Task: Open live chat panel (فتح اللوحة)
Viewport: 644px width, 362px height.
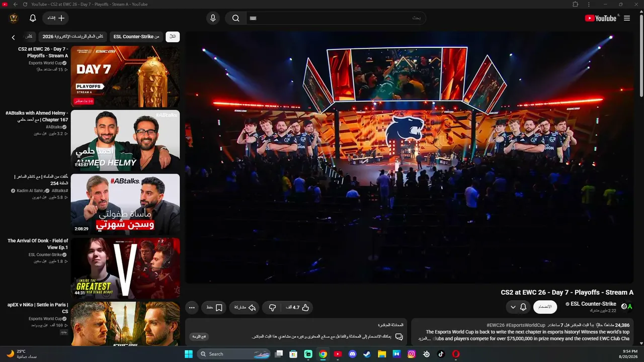Action: [199, 336]
